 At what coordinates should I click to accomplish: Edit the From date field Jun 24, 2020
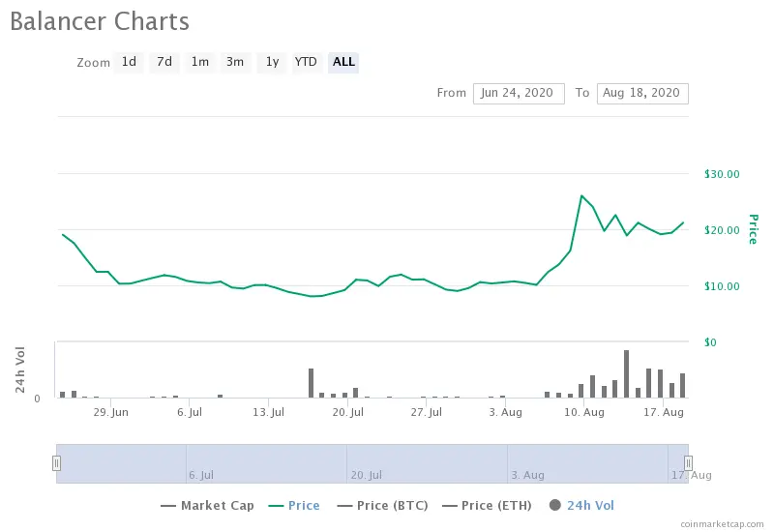click(x=519, y=93)
